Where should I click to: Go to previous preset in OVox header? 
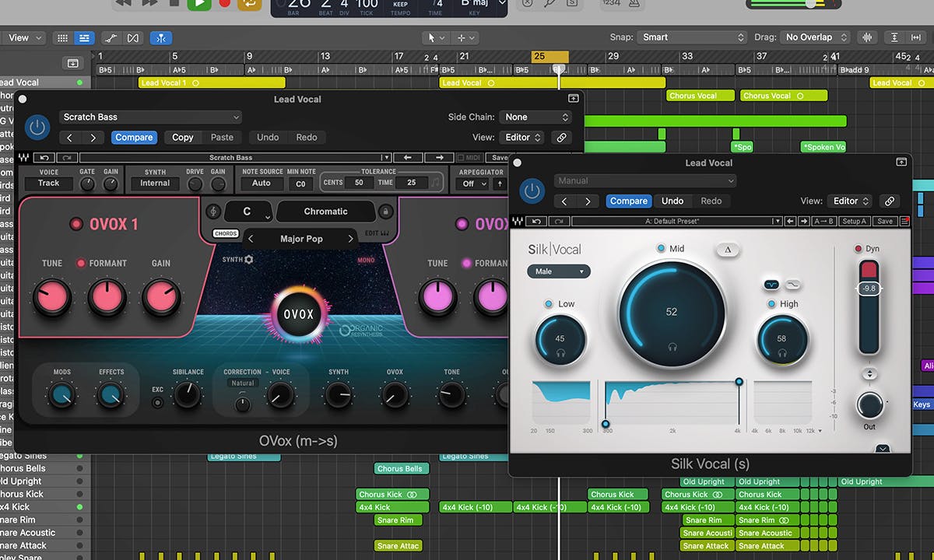pos(70,138)
